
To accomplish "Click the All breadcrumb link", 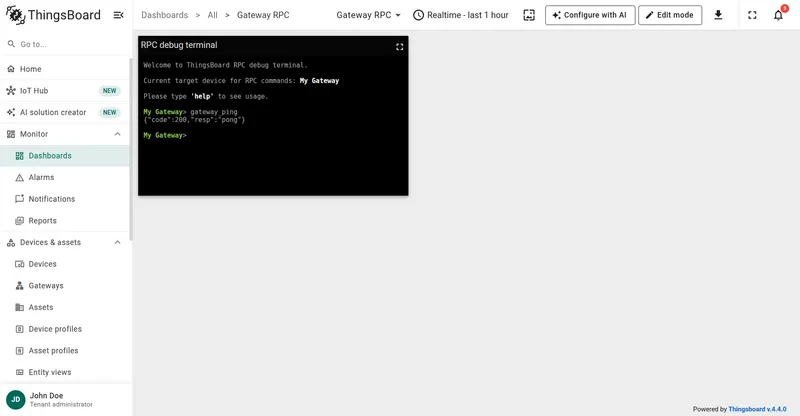I will 212,15.
